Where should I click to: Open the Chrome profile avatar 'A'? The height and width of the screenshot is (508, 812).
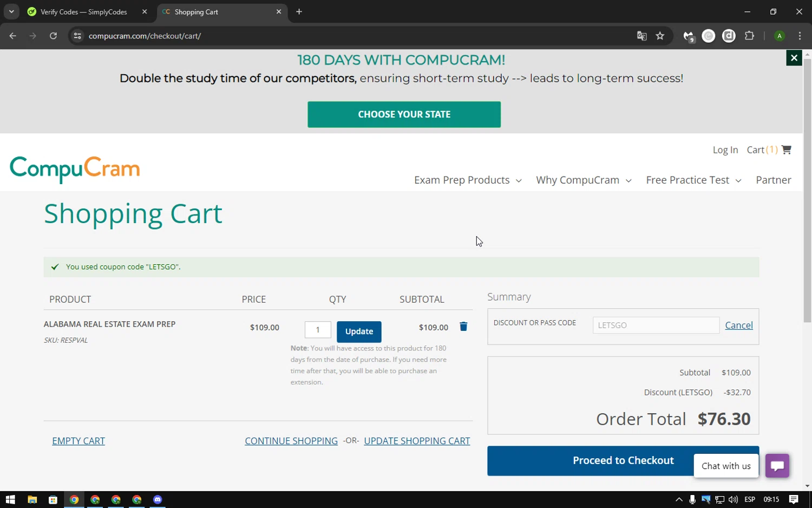[780, 36]
